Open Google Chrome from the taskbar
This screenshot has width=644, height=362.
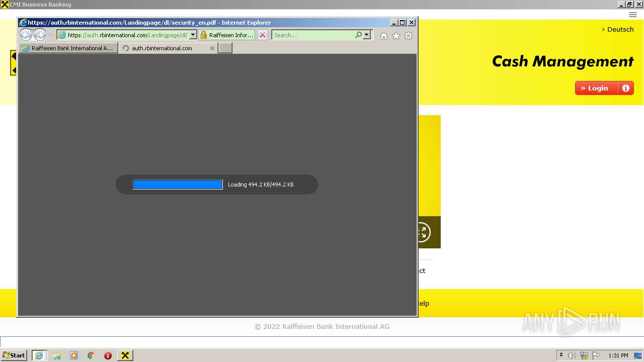coord(91,355)
